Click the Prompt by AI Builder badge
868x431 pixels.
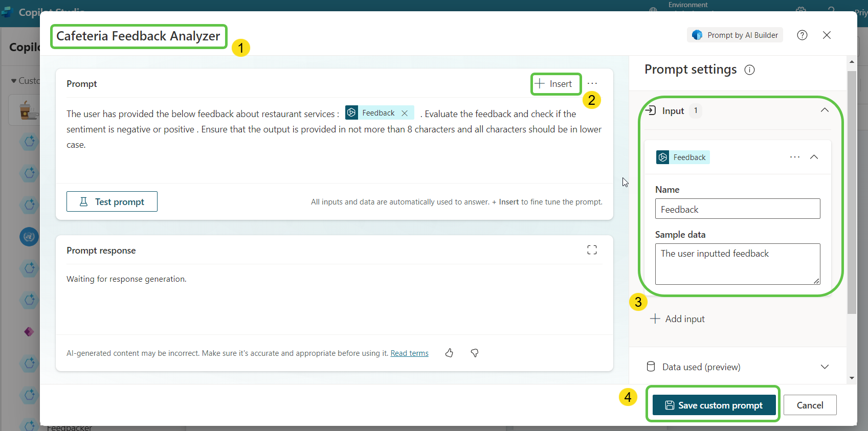pos(735,35)
